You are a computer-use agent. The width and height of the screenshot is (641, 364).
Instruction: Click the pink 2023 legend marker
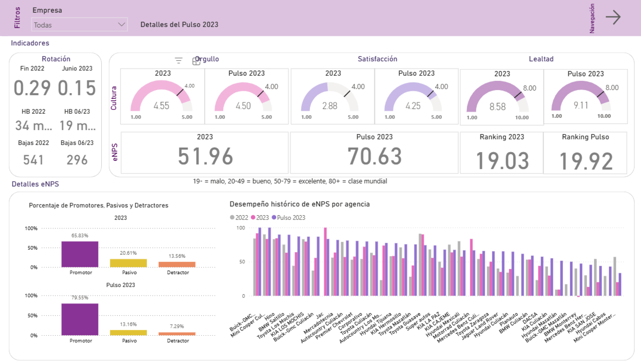click(253, 217)
